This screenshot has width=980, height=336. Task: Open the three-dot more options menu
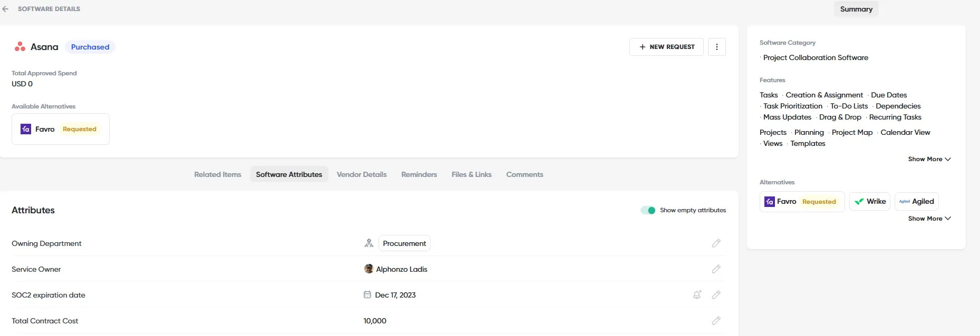pos(716,47)
